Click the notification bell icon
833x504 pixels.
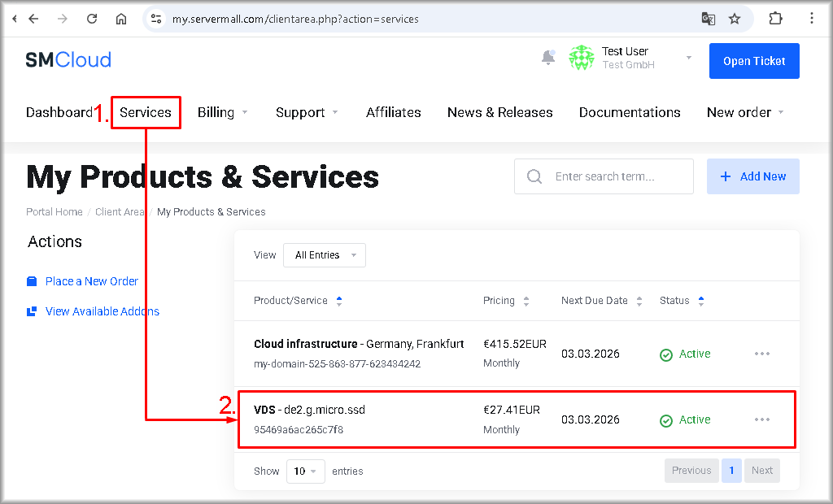click(548, 58)
